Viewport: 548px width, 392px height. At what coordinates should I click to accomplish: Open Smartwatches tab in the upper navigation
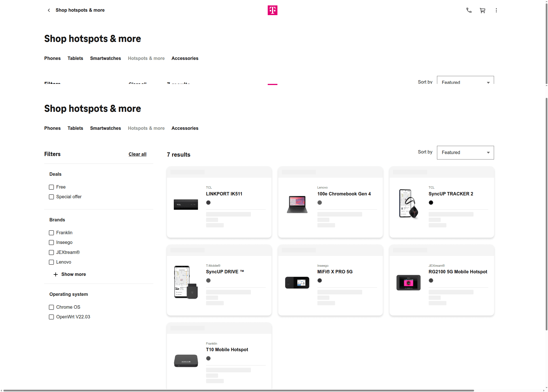[x=106, y=58]
